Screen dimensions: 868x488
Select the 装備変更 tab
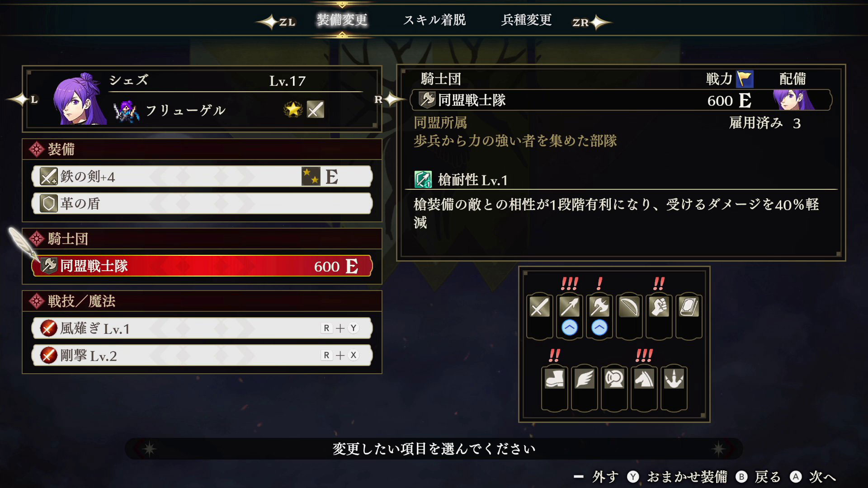(342, 20)
